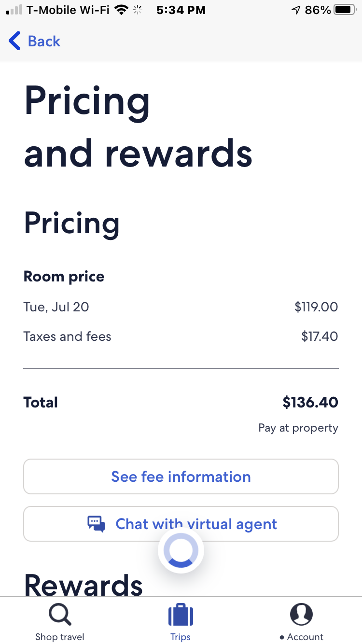Select the Trips tab label
The width and height of the screenshot is (362, 644).
[x=181, y=637]
